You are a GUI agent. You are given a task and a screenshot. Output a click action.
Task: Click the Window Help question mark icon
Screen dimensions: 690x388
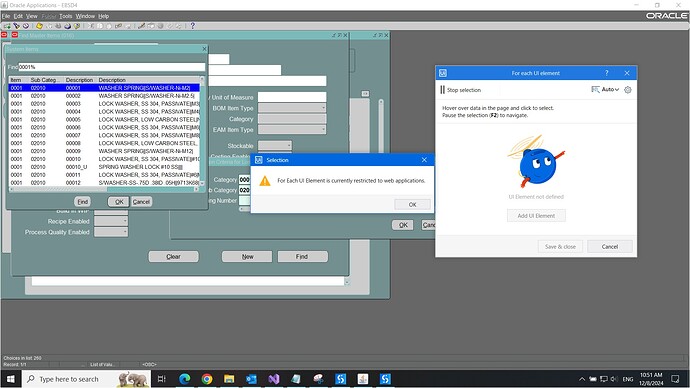pyautogui.click(x=192, y=26)
